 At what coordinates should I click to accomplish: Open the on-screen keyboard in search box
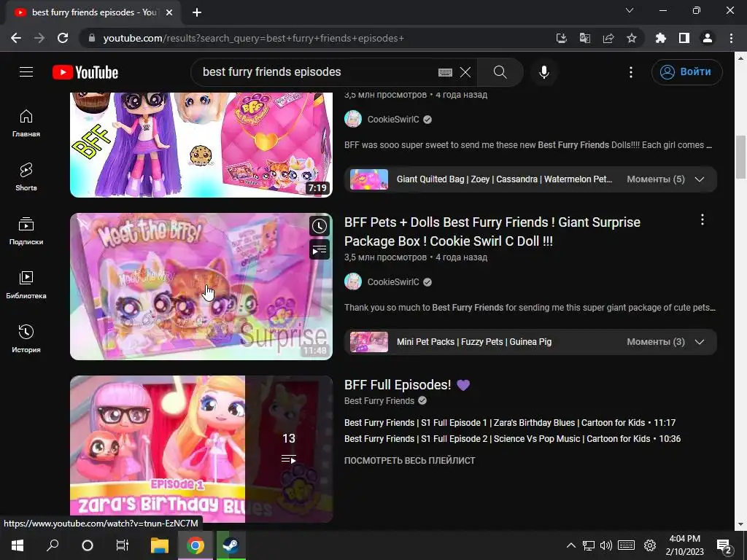point(445,72)
